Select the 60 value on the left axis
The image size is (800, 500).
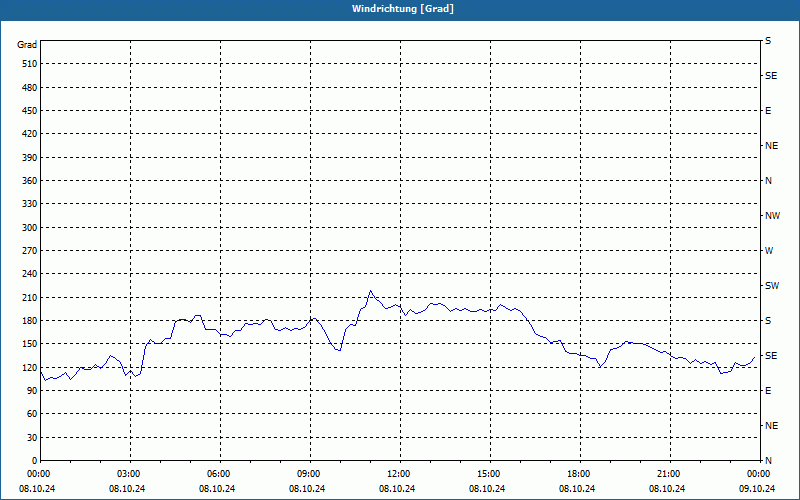(32, 414)
